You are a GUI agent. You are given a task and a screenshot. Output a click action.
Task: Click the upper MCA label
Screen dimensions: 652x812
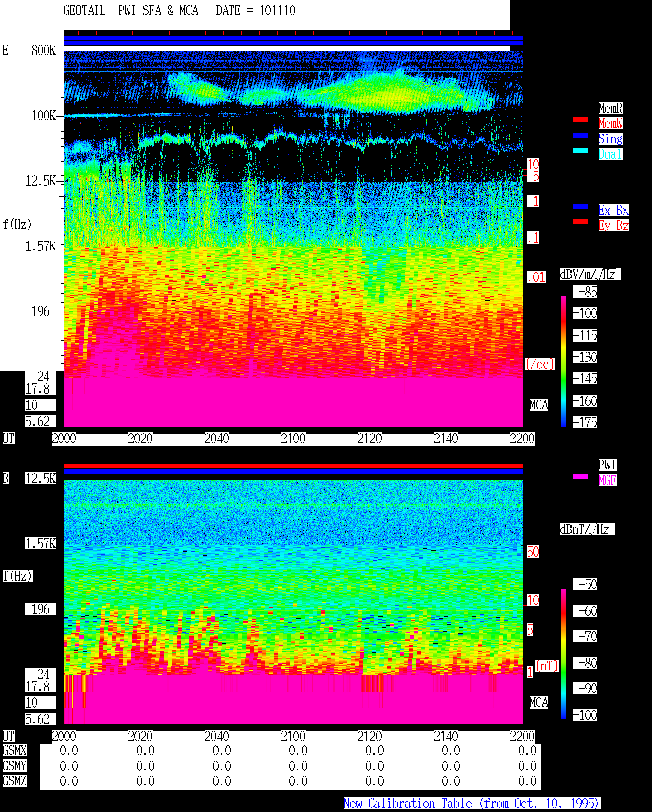click(538, 405)
